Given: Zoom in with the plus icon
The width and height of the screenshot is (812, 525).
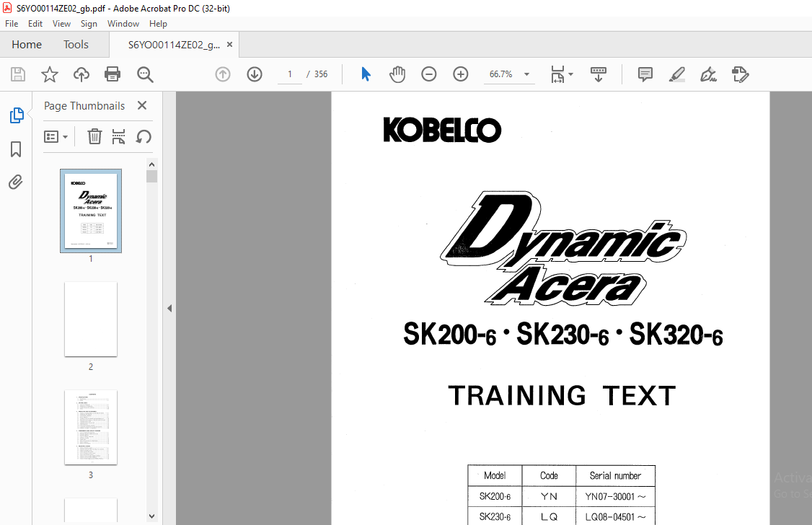Looking at the screenshot, I should [x=460, y=74].
